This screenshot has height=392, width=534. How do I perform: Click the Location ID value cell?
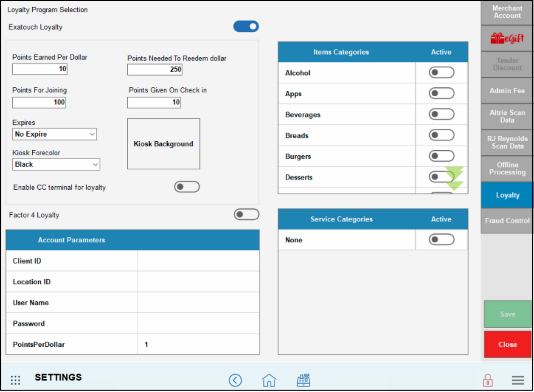(x=198, y=282)
